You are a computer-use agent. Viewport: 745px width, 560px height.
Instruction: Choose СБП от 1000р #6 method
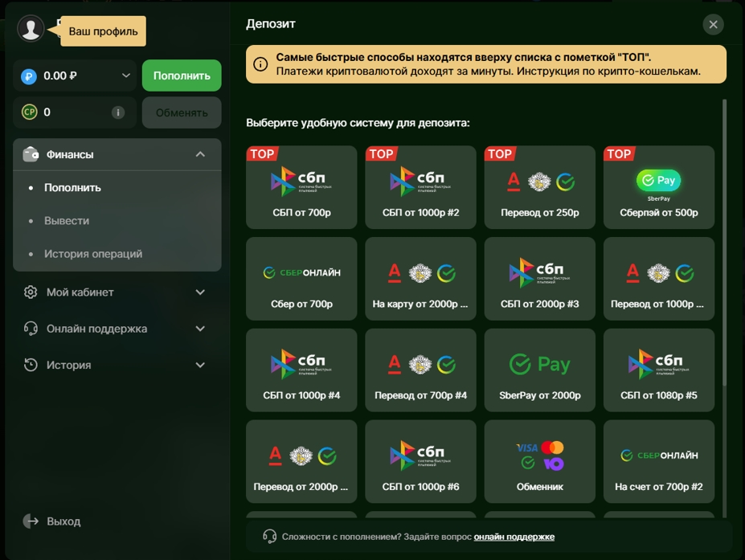(420, 461)
